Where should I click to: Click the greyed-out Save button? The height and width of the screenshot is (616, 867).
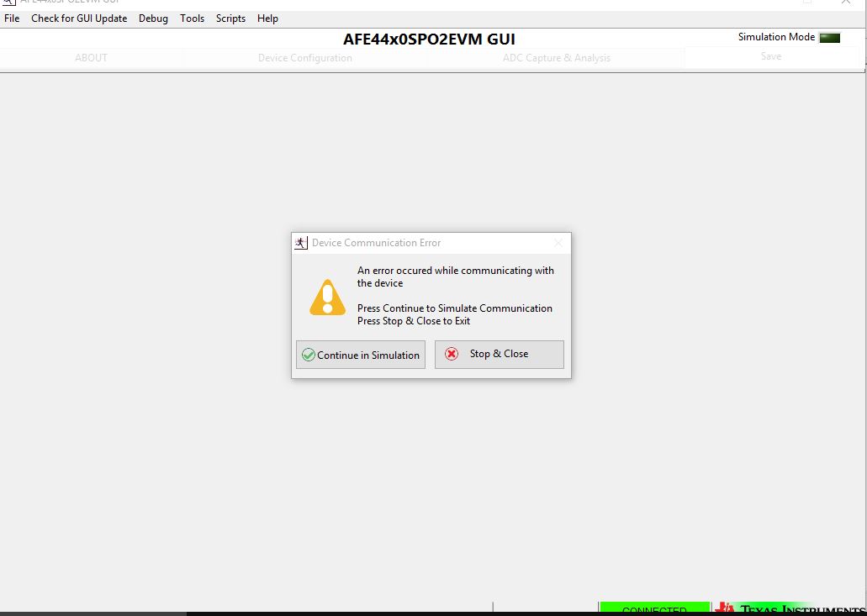(x=771, y=56)
